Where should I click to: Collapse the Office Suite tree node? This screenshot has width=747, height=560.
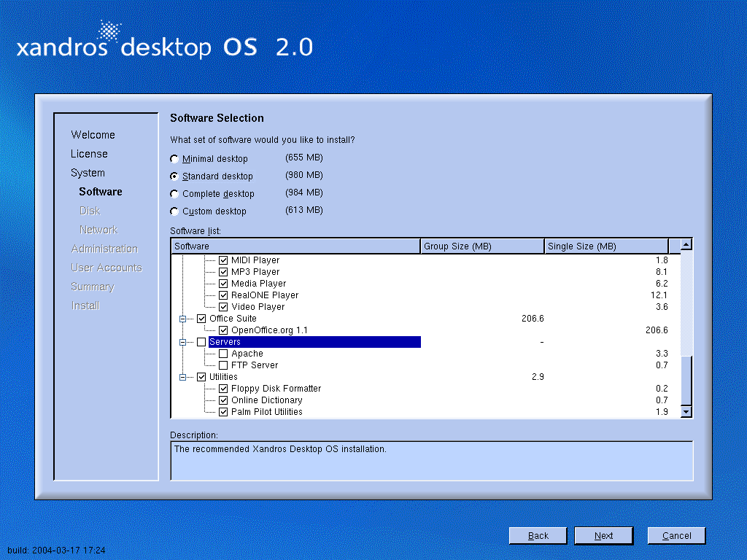point(182,319)
